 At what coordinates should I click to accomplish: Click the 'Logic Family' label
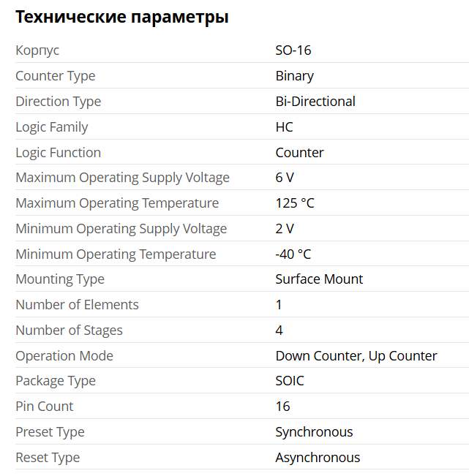coord(52,127)
